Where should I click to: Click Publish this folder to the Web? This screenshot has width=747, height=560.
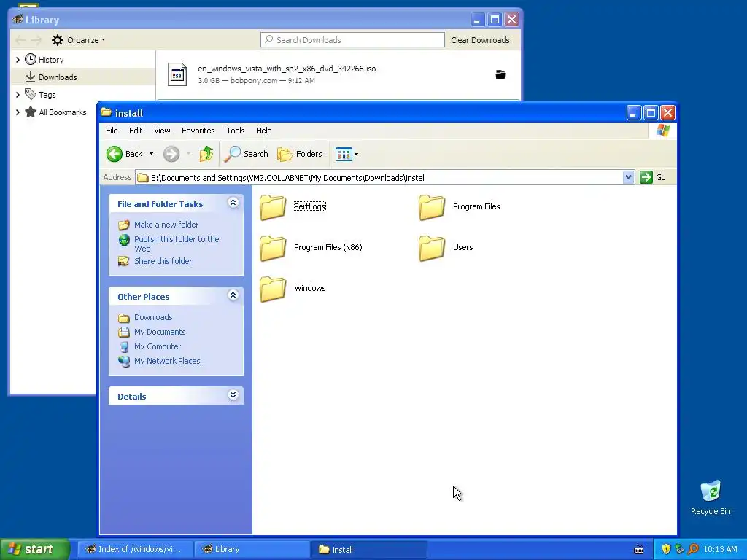pos(177,244)
